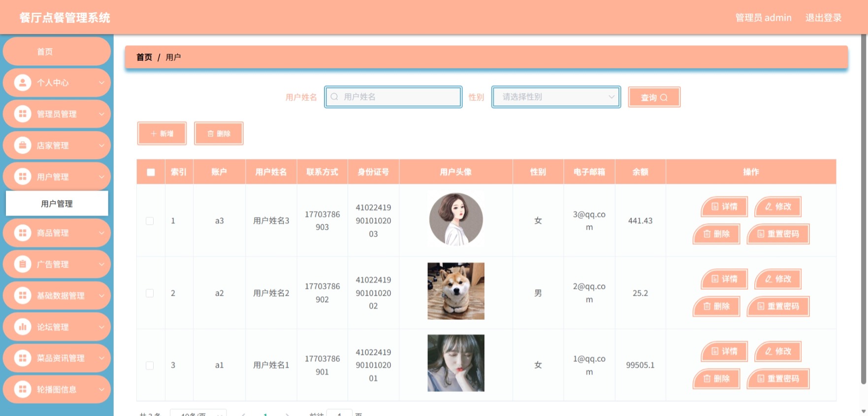The width and height of the screenshot is (868, 416).
Task: Click the 管理员管理 grid icon
Action: 22,114
